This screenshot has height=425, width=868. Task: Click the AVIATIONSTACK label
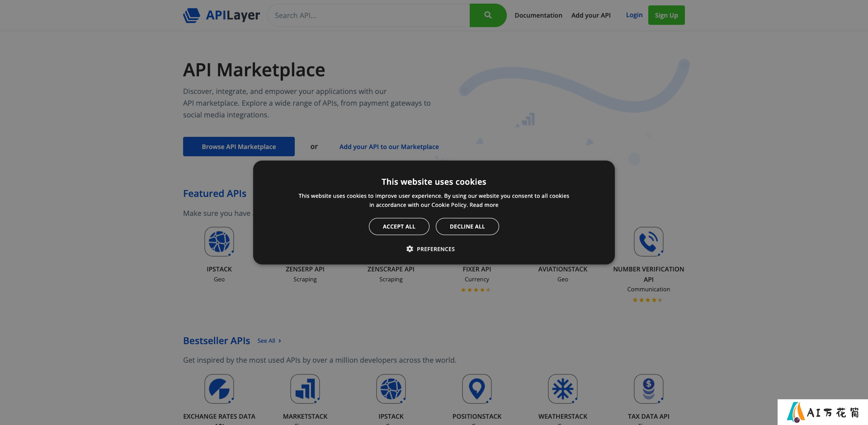pyautogui.click(x=563, y=269)
